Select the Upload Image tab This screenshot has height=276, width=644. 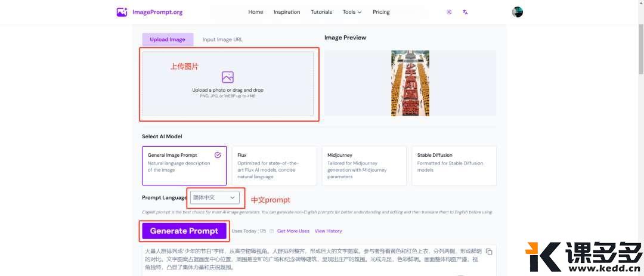pos(168,40)
